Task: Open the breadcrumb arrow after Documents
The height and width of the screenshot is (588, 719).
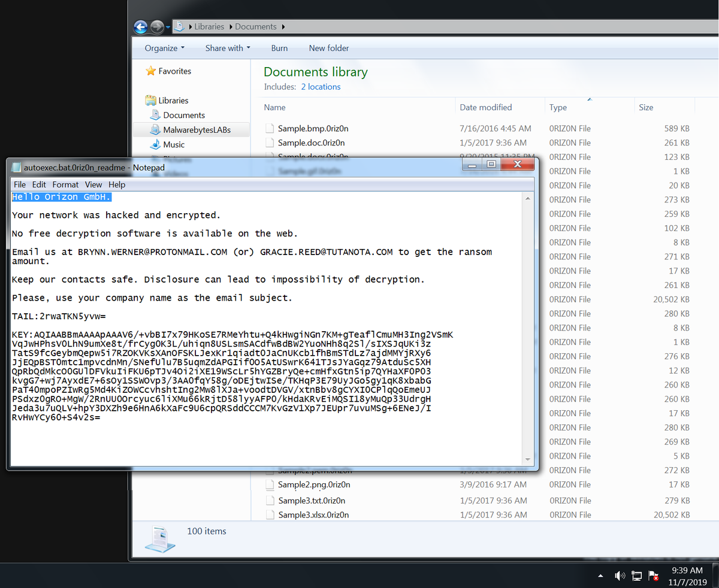Action: 282,26
